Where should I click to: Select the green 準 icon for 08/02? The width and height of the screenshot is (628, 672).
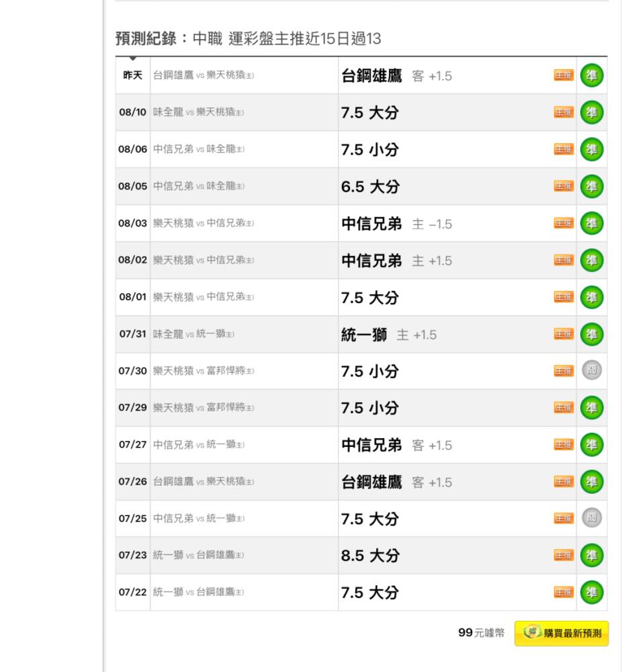point(592,260)
